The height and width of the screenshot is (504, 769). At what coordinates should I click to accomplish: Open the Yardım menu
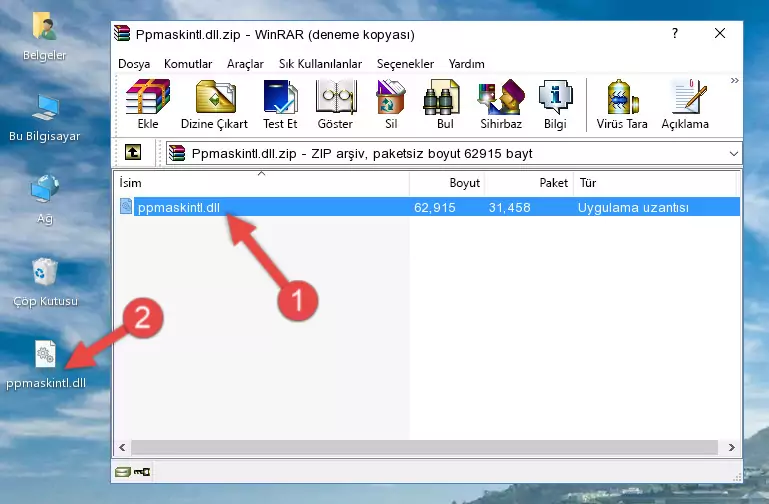[x=466, y=64]
